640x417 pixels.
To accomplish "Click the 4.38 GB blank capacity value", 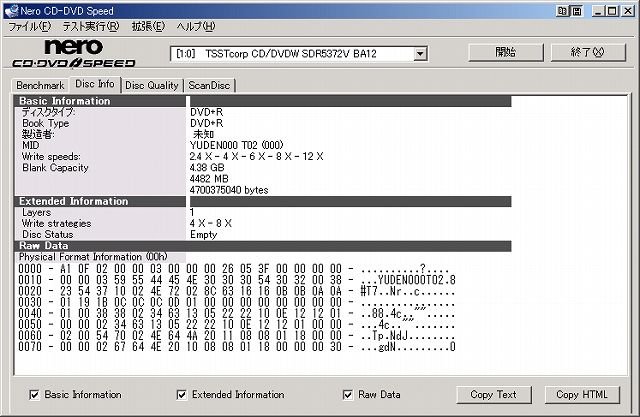I will point(207,168).
